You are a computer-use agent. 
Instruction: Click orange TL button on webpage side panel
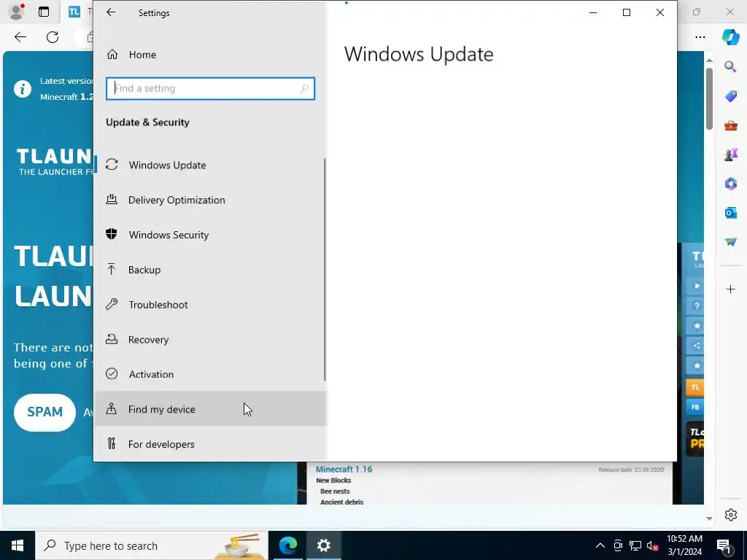point(695,387)
